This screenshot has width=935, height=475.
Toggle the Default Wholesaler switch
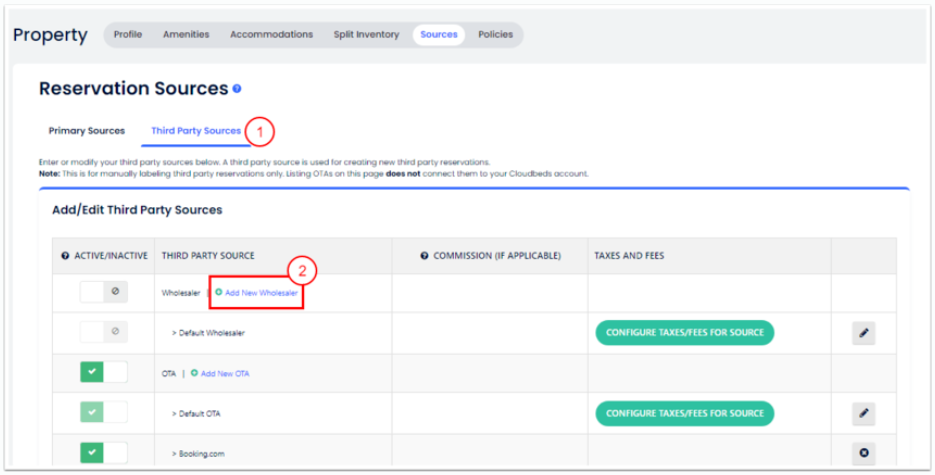(x=104, y=332)
